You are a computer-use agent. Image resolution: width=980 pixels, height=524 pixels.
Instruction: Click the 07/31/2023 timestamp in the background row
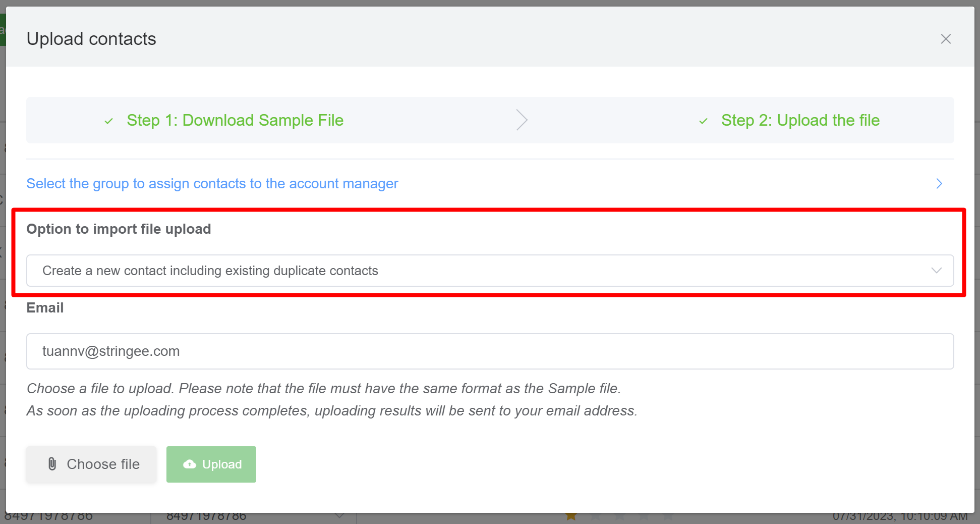click(x=900, y=517)
